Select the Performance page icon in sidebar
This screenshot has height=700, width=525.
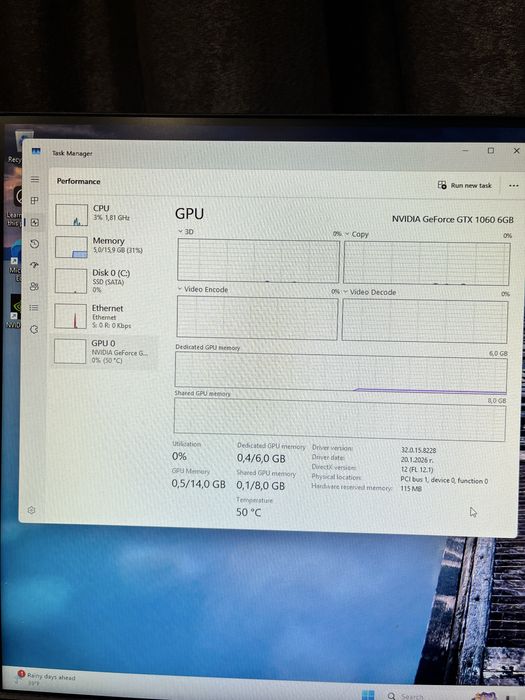[x=34, y=222]
